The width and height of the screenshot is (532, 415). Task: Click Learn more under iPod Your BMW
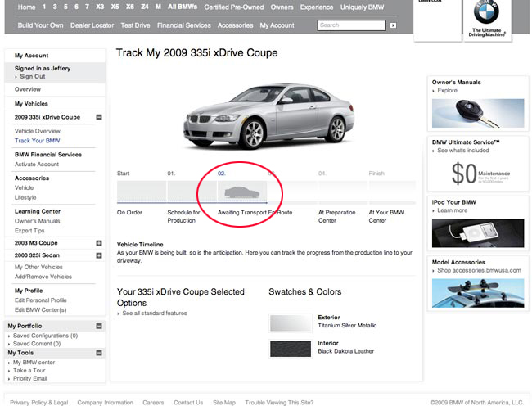[x=452, y=210]
